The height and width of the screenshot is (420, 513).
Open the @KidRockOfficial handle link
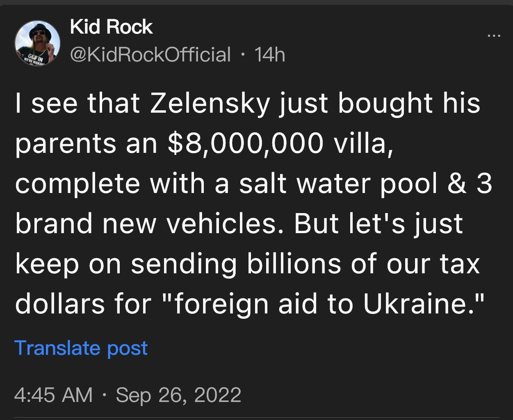150,54
